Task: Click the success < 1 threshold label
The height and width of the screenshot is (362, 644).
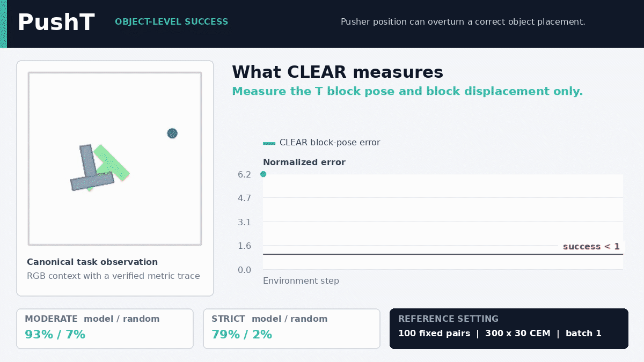Action: pos(591,247)
